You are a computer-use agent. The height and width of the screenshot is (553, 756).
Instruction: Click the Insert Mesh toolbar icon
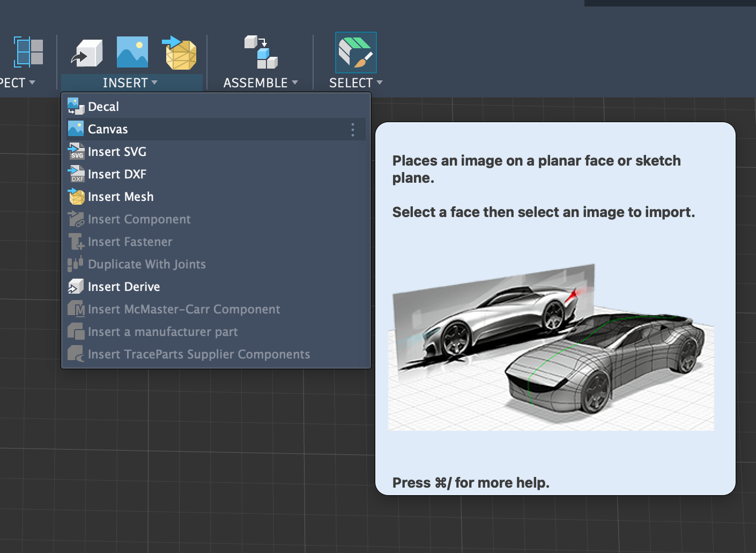pos(179,53)
